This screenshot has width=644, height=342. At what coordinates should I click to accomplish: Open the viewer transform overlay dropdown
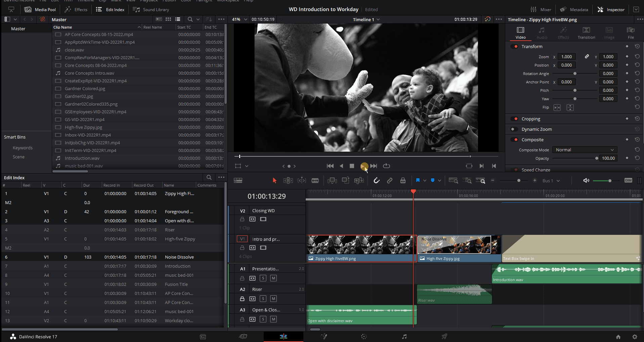click(x=247, y=166)
